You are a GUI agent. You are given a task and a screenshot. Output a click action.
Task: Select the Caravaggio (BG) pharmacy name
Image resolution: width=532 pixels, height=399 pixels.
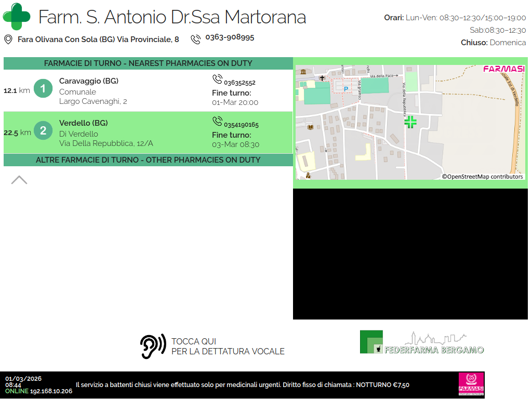tap(89, 81)
